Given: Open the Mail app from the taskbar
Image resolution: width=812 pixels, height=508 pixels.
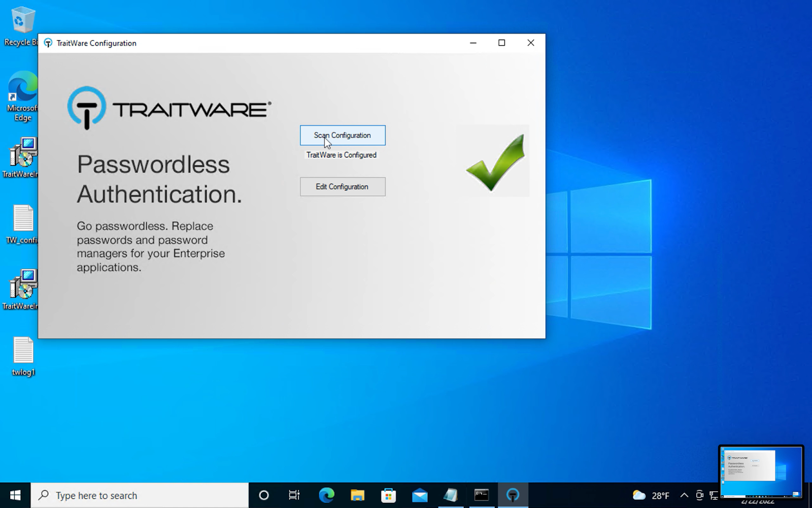Looking at the screenshot, I should coord(420,495).
